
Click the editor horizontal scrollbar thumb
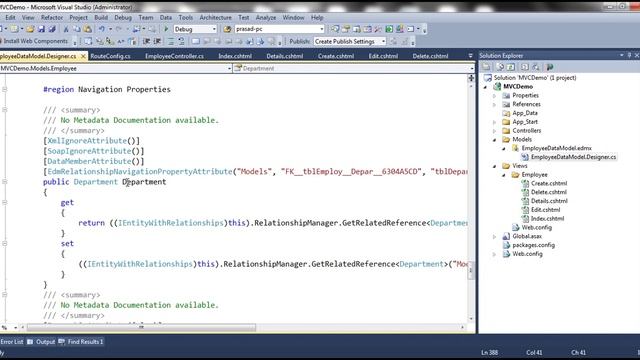[141, 327]
